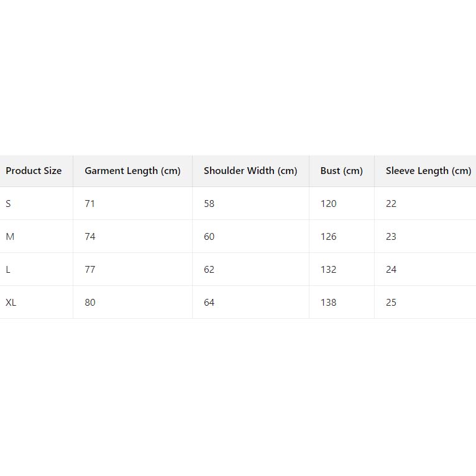Select the L size row label
This screenshot has width=476, height=476.
pos(8,270)
